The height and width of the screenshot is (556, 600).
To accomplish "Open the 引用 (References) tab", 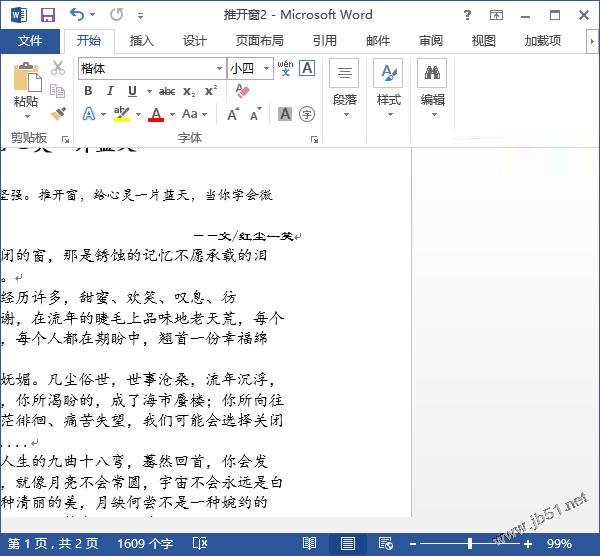I will [x=324, y=41].
